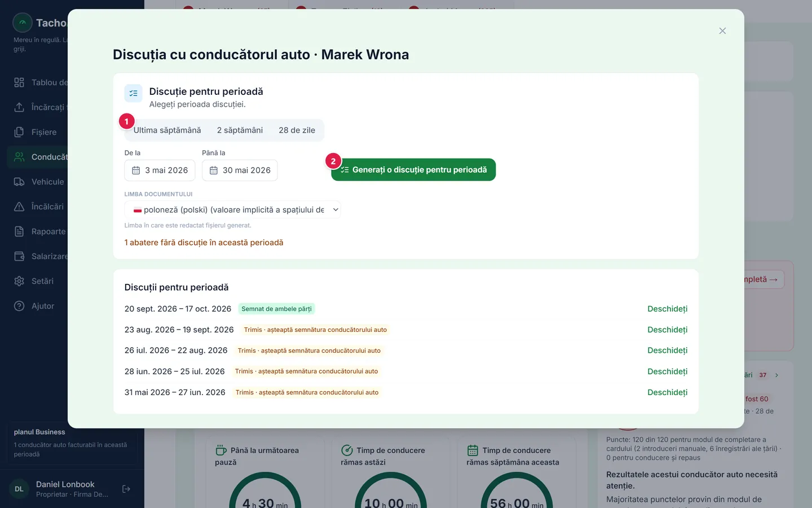812x508 pixels.
Task: Open discussion for 20 sept. 2026 – 17 oct. 2026
Action: pos(667,309)
